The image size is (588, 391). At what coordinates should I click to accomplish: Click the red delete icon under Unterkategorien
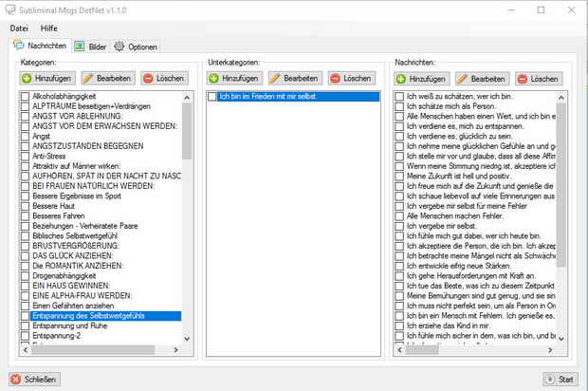[335, 79]
